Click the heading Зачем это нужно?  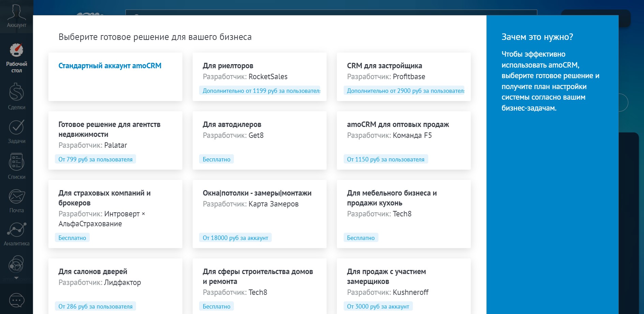(537, 37)
